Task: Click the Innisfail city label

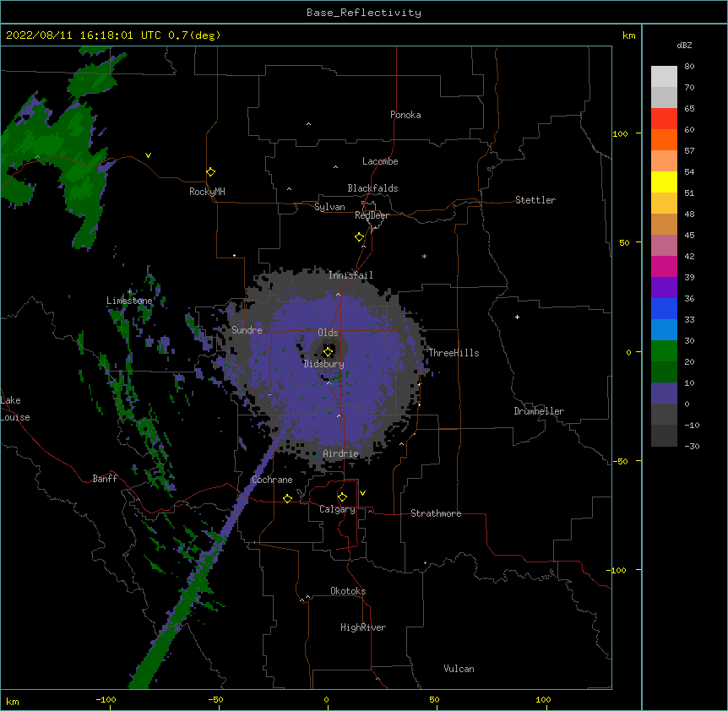Action: [x=350, y=275]
